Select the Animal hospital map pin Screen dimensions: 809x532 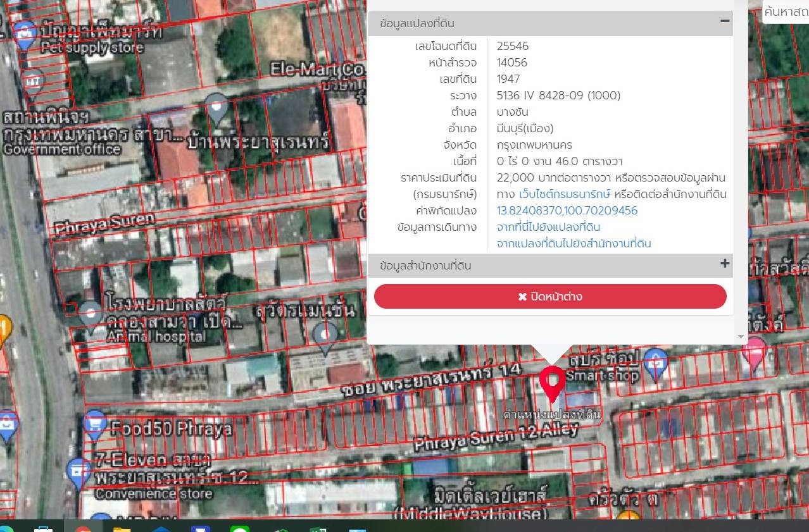(90, 316)
